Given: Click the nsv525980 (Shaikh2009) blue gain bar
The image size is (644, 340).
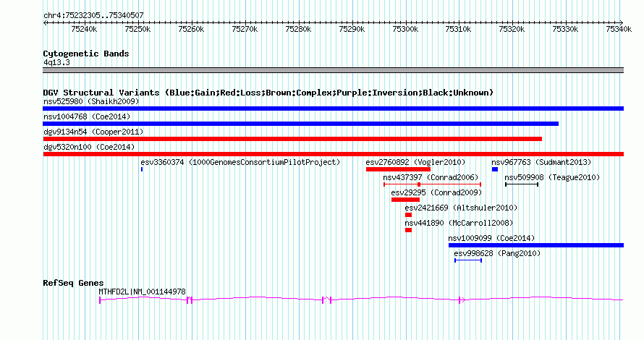Looking at the screenshot, I should click(333, 109).
